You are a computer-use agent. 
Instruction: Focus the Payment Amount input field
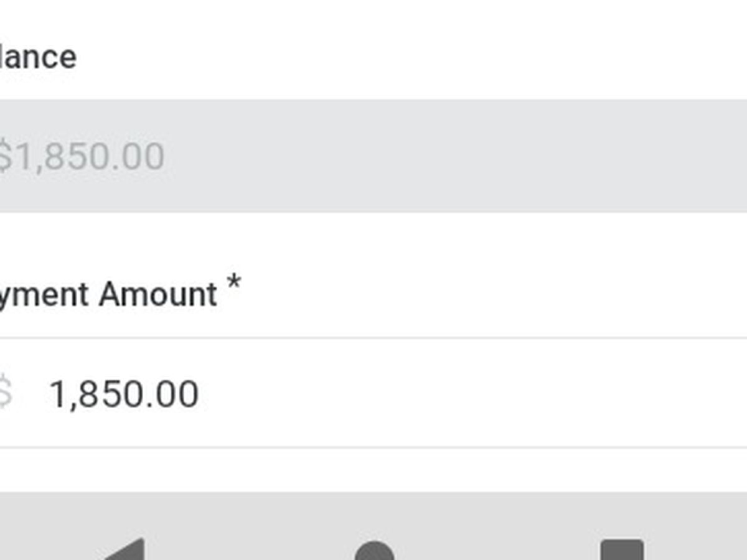(374, 393)
